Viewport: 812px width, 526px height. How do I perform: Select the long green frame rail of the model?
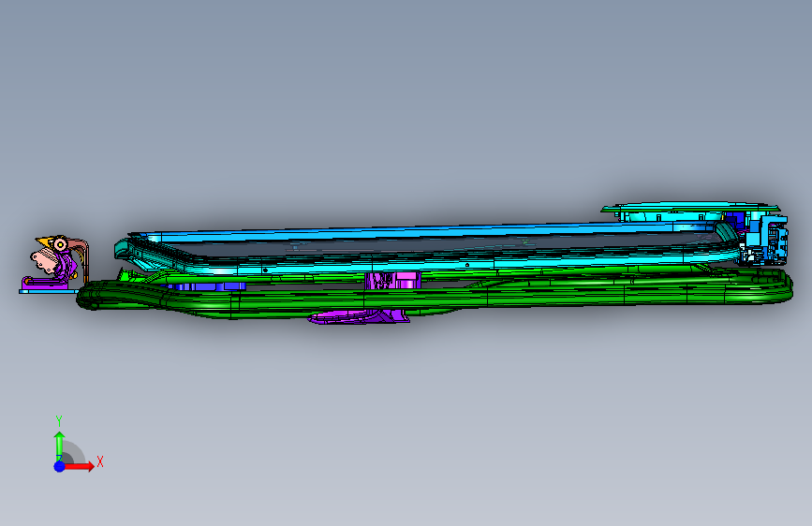tap(435, 300)
